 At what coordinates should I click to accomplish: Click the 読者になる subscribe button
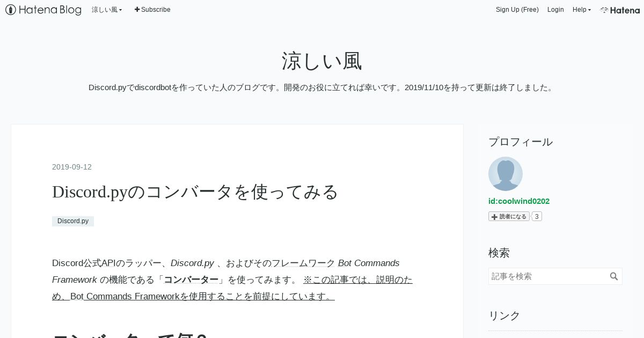tap(509, 216)
